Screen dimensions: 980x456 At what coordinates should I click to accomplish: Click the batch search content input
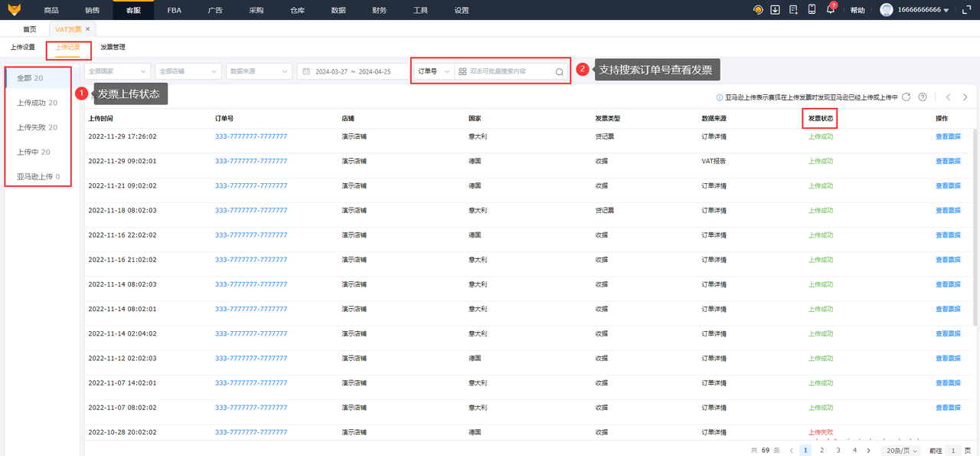[509, 71]
